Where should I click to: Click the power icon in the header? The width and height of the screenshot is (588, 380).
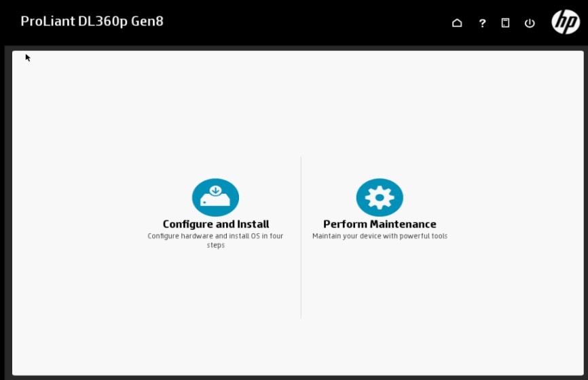[x=530, y=23]
